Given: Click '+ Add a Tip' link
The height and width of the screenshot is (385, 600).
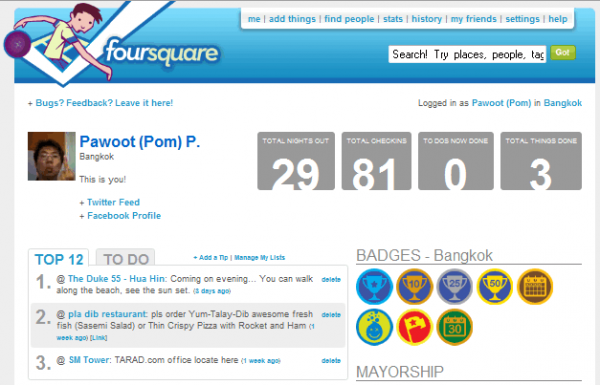Looking at the screenshot, I should (210, 258).
